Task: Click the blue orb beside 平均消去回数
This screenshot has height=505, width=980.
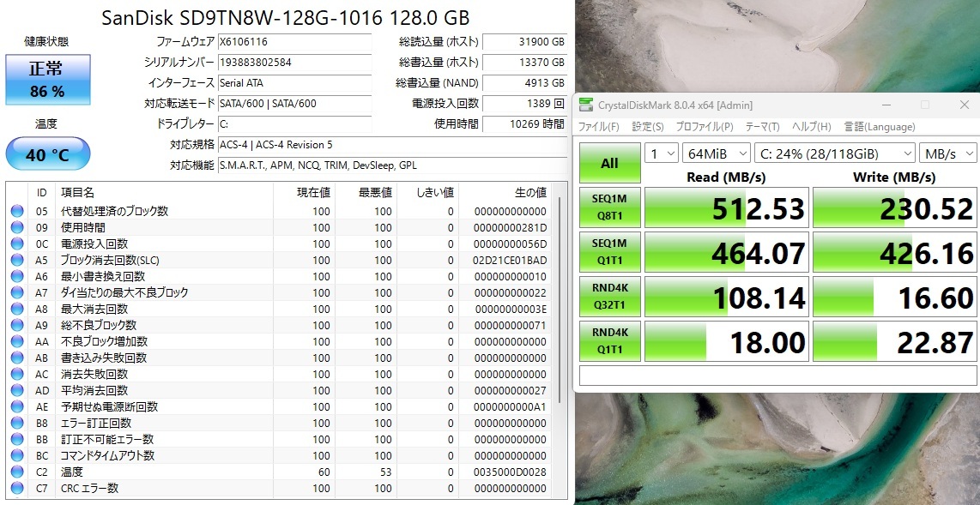Action: (x=17, y=391)
